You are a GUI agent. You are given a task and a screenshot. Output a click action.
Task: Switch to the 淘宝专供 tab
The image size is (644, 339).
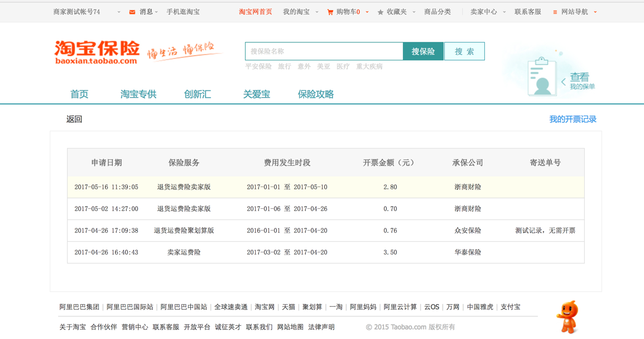[138, 94]
